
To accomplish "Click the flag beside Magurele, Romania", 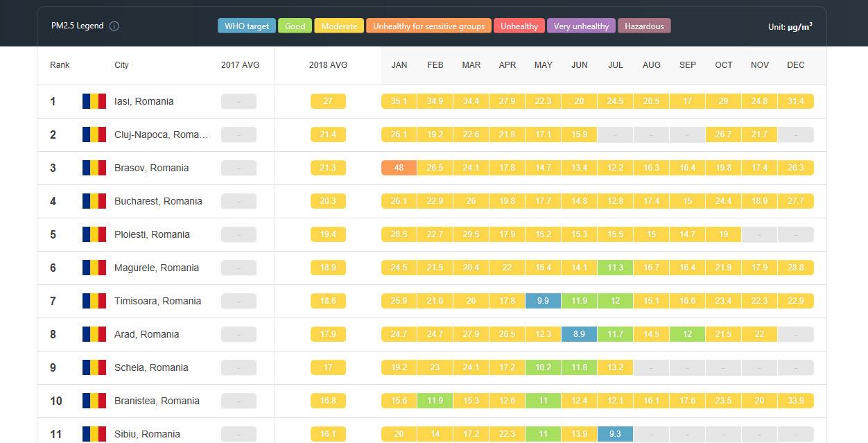I will click(x=94, y=268).
